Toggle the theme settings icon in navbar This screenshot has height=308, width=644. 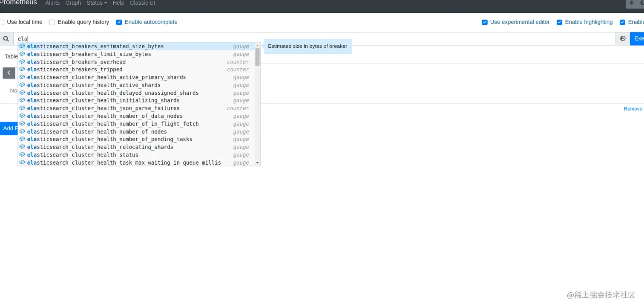[632, 3]
